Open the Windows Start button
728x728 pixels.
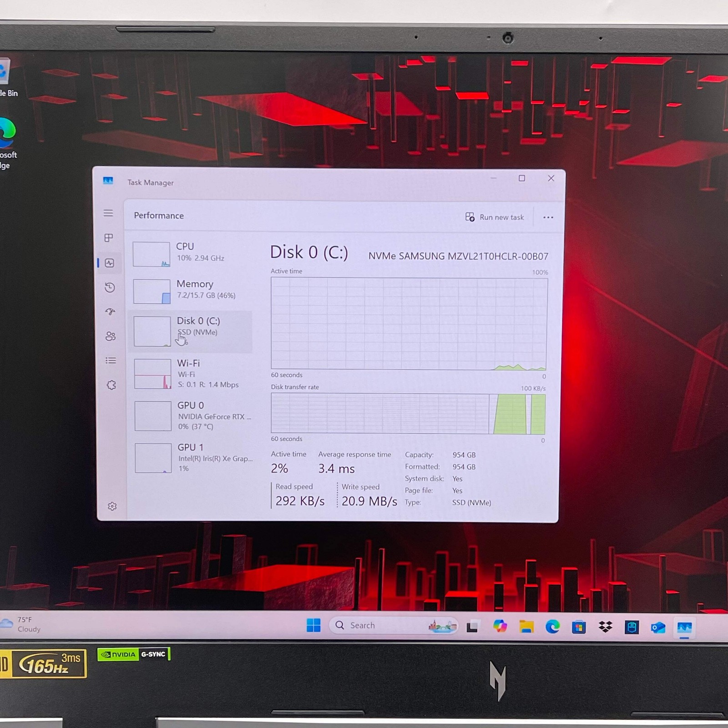(x=313, y=626)
